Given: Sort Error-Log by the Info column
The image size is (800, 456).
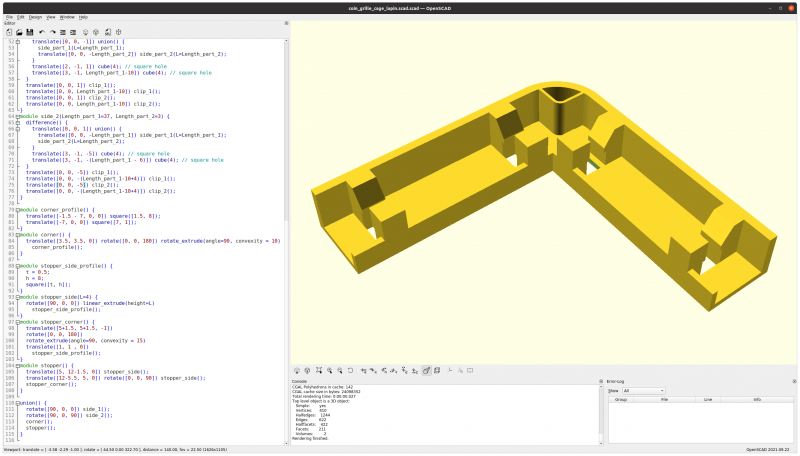Looking at the screenshot, I should [757, 400].
